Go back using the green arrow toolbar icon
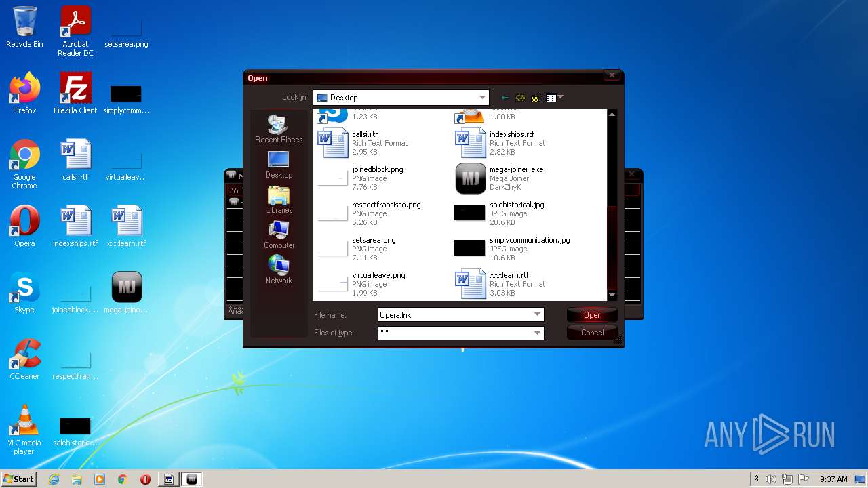Viewport: 868px width, 488px height. pos(505,98)
